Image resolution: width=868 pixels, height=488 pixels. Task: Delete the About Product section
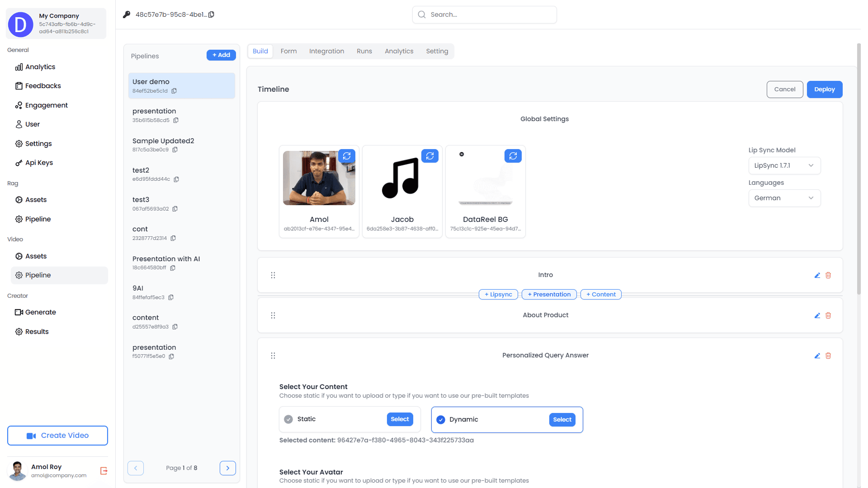click(828, 315)
